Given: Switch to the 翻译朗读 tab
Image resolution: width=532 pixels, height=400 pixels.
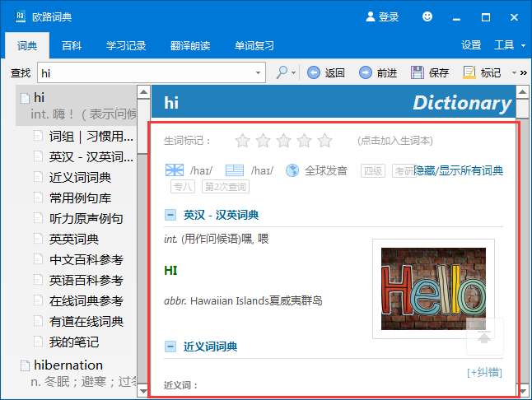Looking at the screenshot, I should (x=189, y=46).
